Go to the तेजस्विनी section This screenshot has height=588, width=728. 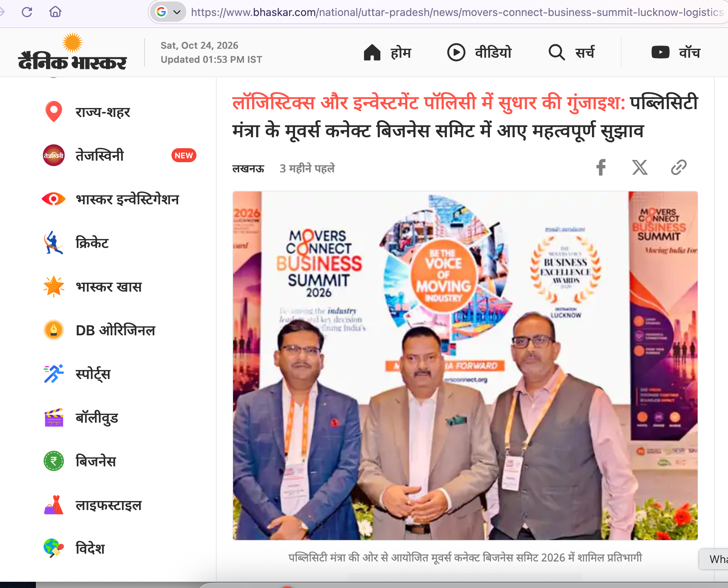coord(100,155)
